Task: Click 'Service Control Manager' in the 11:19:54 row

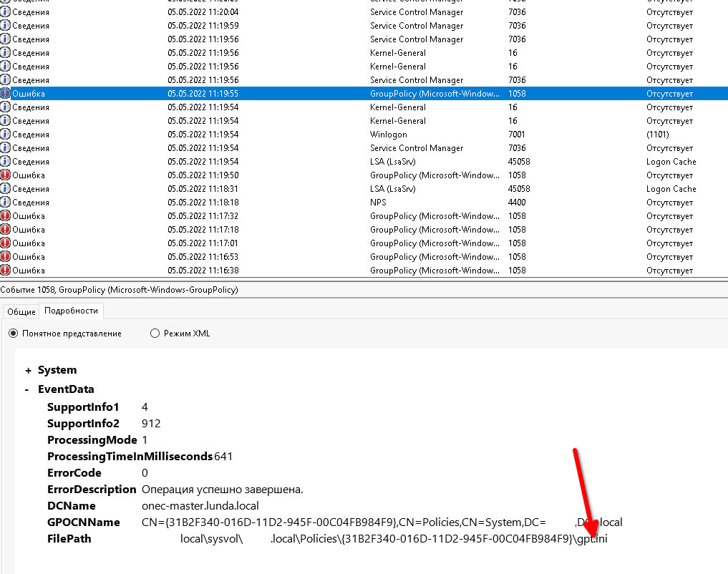Action: (417, 148)
